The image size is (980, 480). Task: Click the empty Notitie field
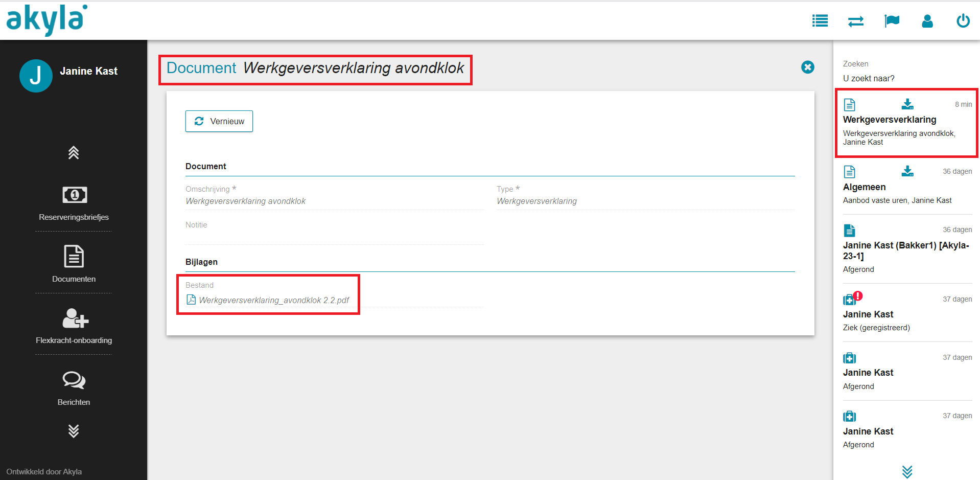(334, 237)
